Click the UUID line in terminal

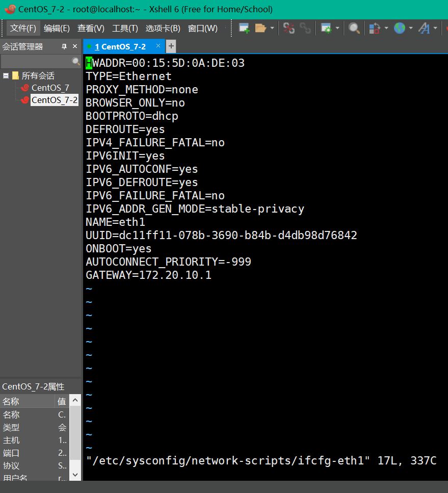[221, 235]
